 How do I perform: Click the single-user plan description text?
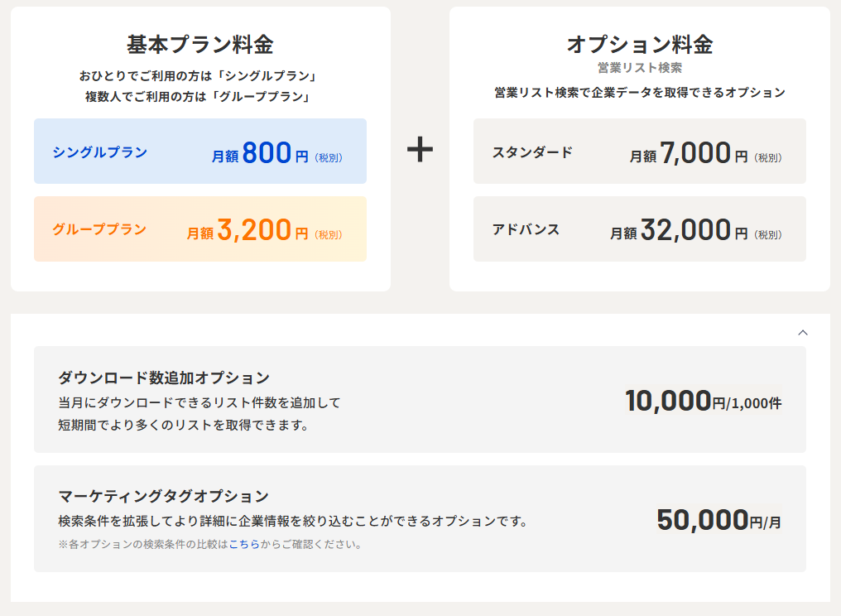click(199, 75)
